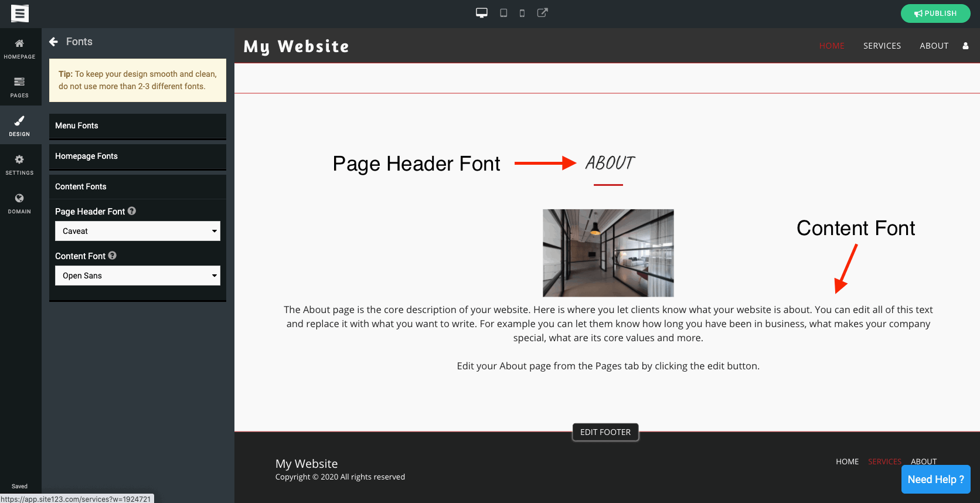Click Content Font help icon

[113, 256]
